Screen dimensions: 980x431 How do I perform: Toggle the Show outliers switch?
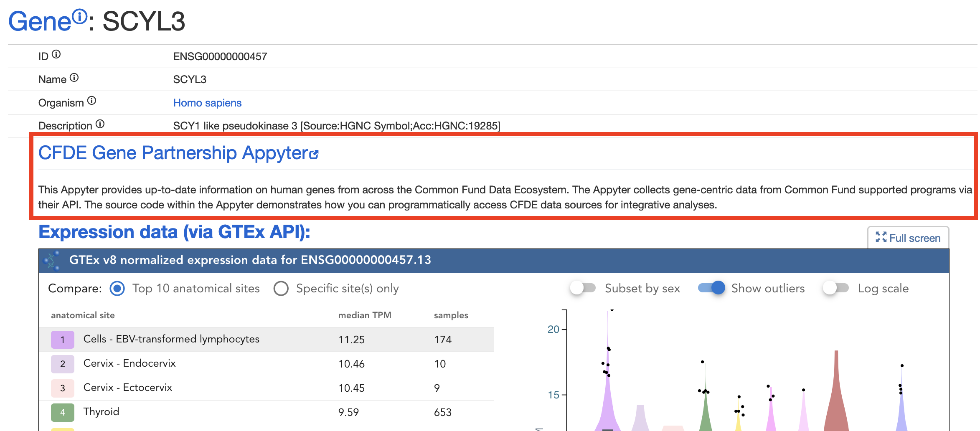point(711,288)
